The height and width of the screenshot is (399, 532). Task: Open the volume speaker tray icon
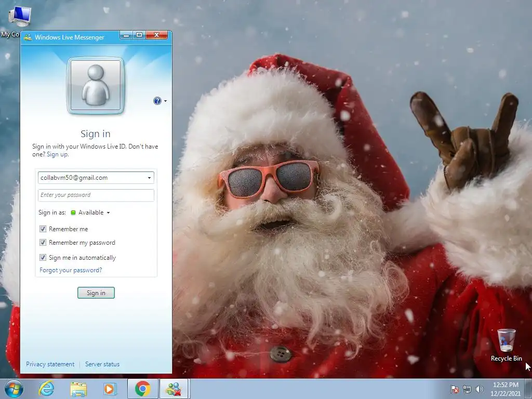[480, 389]
